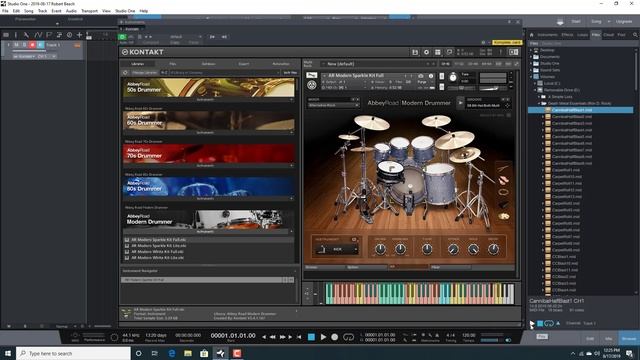Expand the Documents folder in the browser
This screenshot has height=360, width=640.
(532, 57)
